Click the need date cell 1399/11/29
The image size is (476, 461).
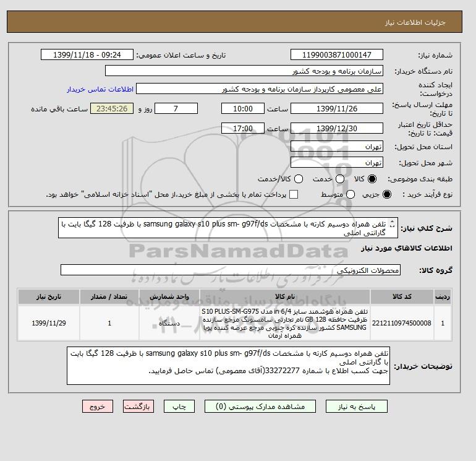click(x=49, y=323)
